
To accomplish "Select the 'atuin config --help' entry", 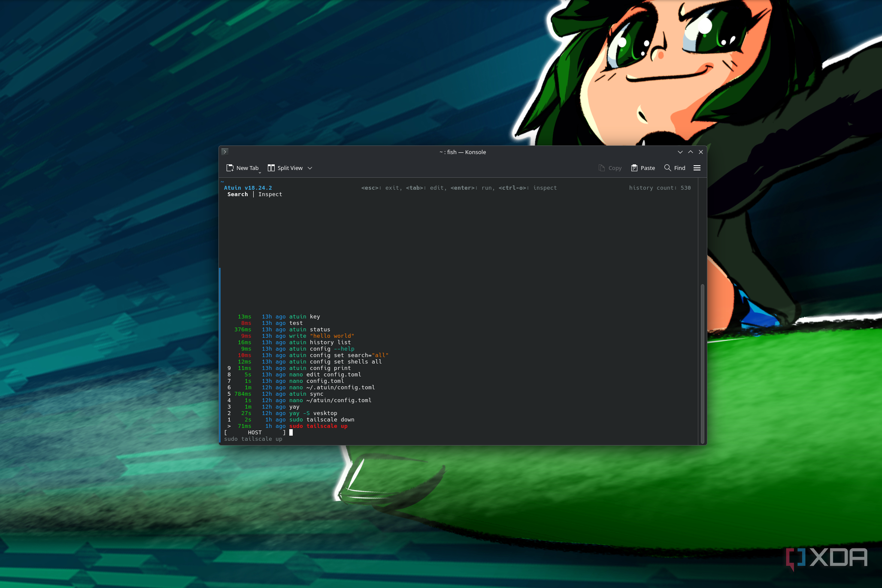I will [321, 349].
